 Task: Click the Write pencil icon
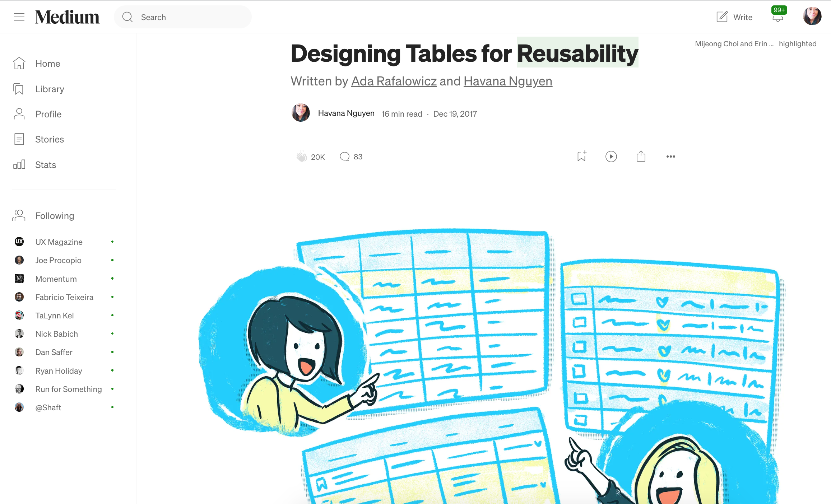(722, 17)
